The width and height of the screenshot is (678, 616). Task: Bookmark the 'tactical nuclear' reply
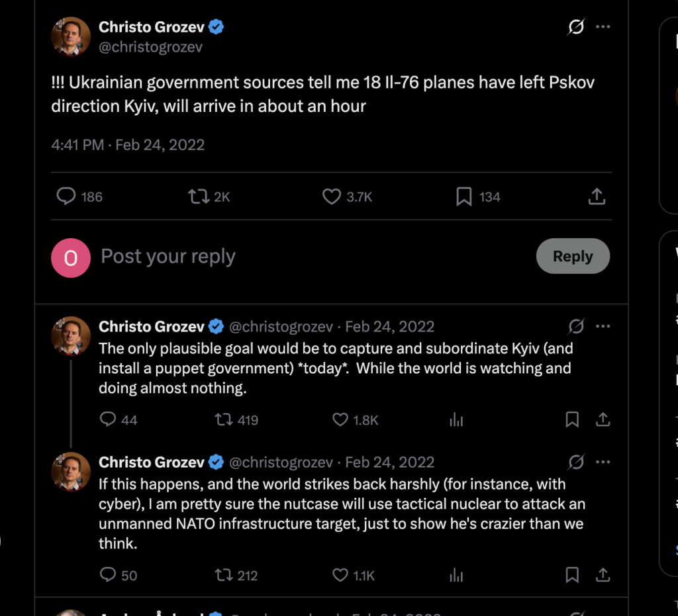coord(572,575)
